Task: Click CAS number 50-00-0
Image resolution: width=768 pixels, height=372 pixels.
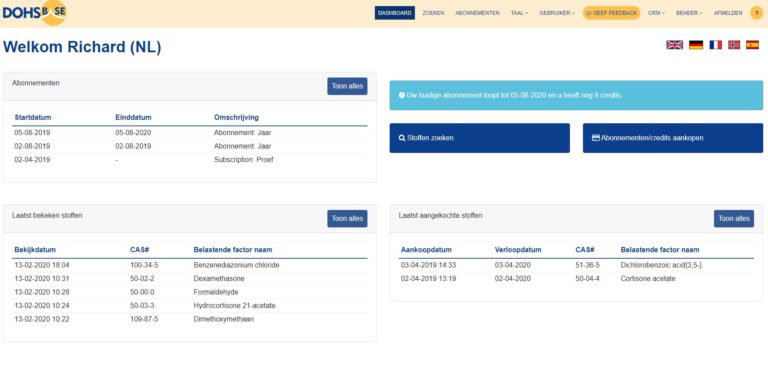Action: [143, 292]
